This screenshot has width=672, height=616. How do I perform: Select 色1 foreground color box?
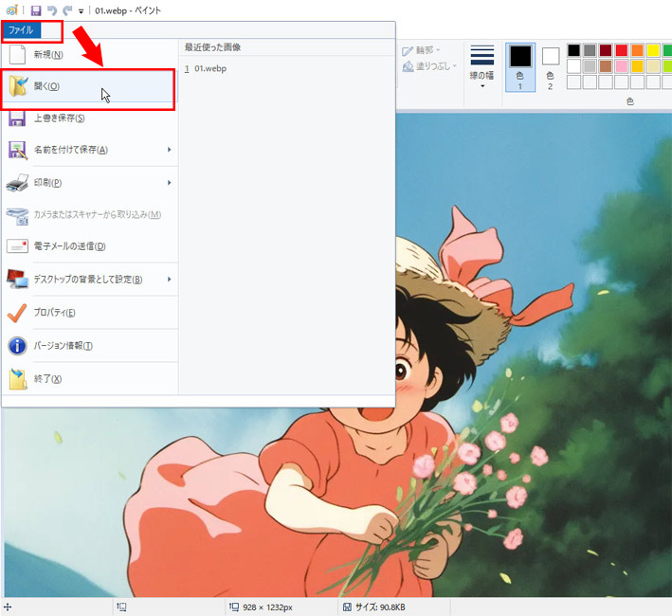tap(520, 67)
